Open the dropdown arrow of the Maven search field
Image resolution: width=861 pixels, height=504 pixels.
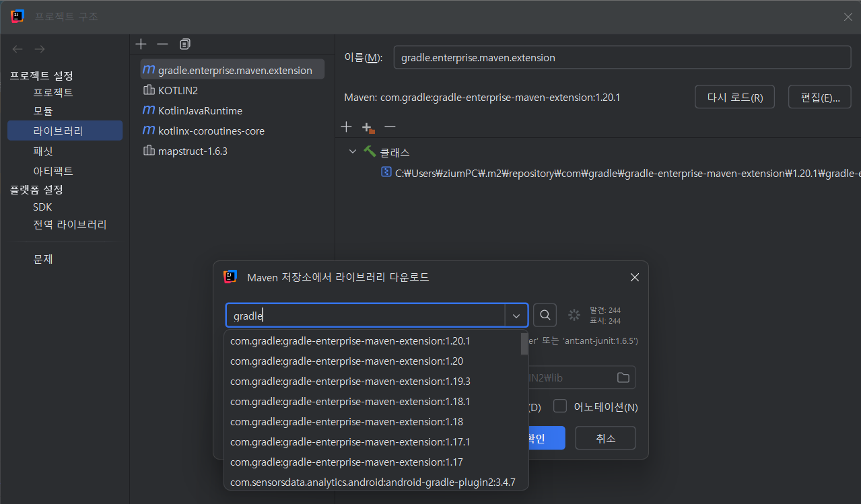pyautogui.click(x=516, y=315)
